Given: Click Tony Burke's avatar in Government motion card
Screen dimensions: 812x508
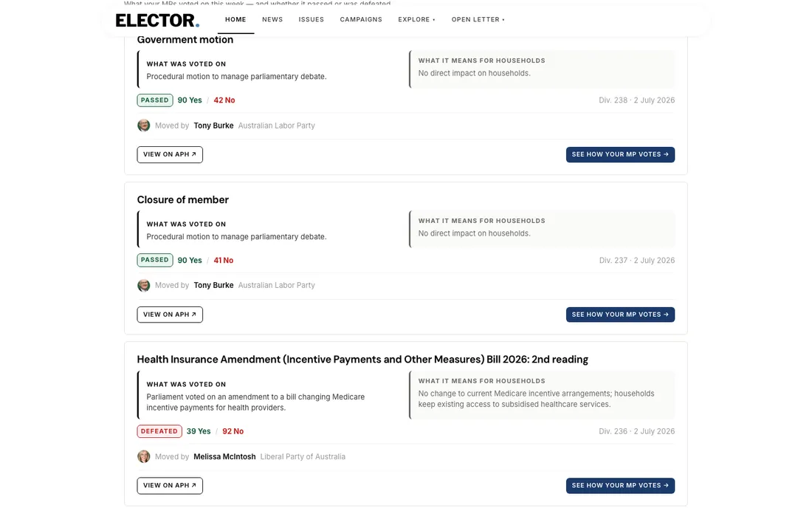Looking at the screenshot, I should [x=143, y=126].
